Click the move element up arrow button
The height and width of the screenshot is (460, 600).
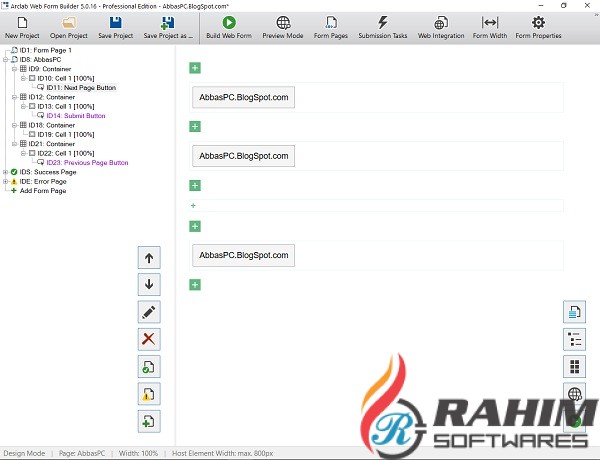pos(149,258)
